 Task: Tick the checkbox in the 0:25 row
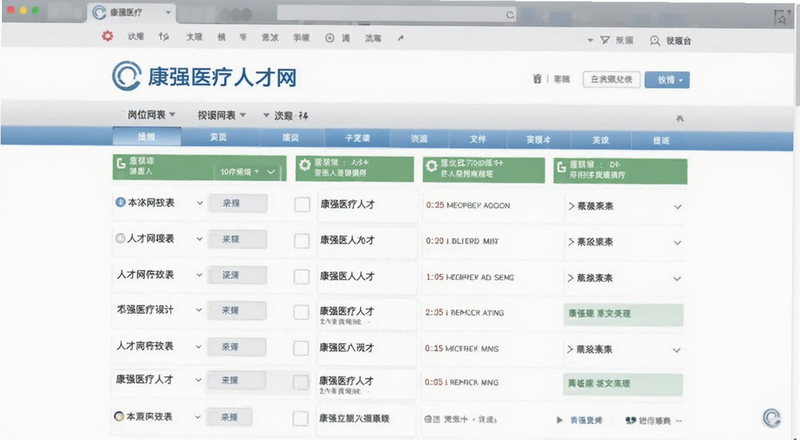click(302, 205)
